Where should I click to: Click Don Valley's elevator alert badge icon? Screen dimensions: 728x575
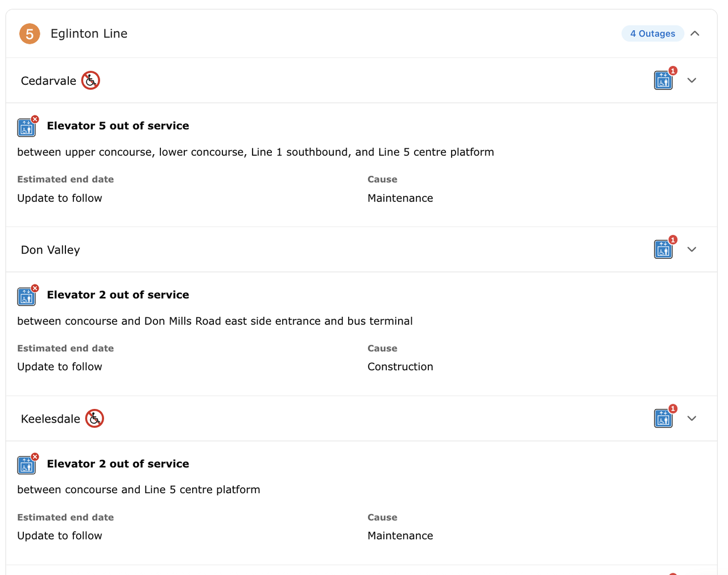664,249
